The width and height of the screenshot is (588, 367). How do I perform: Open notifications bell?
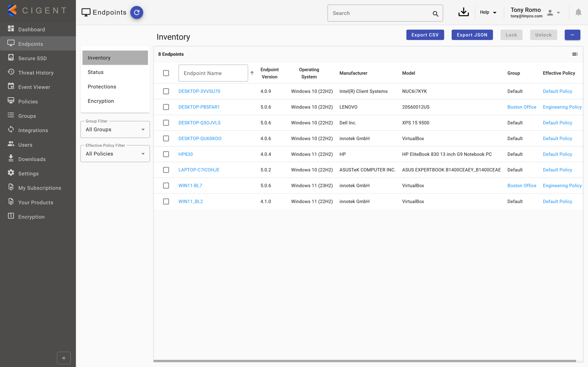(578, 12)
